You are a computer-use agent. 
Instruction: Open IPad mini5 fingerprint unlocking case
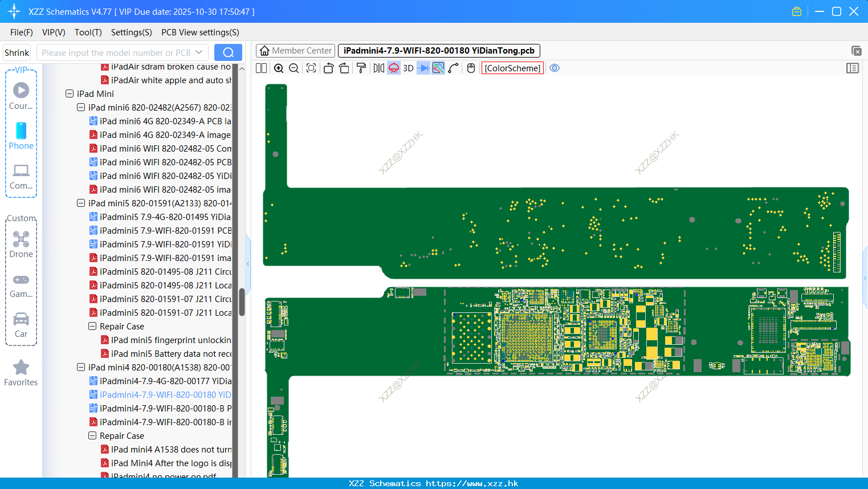[x=166, y=340]
